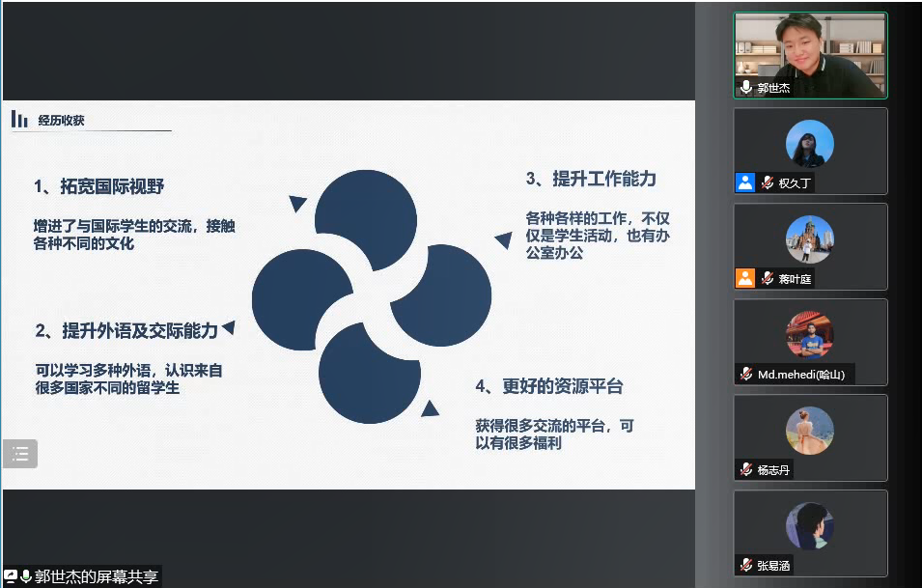Click heading 1、拓宽国际视野
Viewport: 922px width, 588px height.
click(98, 186)
